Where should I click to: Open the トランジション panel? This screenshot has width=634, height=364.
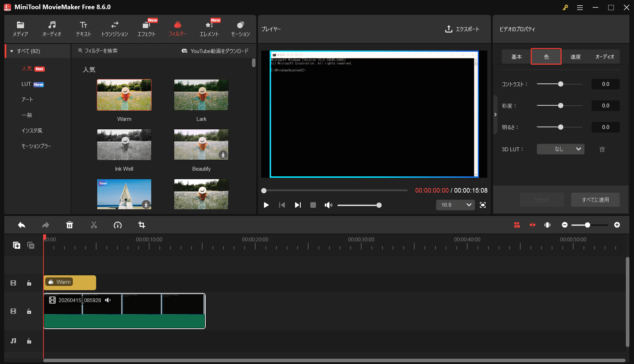115,28
